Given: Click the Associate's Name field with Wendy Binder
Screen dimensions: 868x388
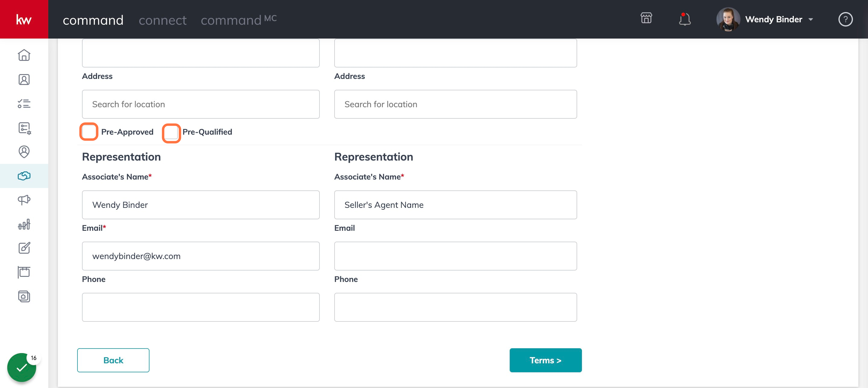Looking at the screenshot, I should tap(201, 205).
